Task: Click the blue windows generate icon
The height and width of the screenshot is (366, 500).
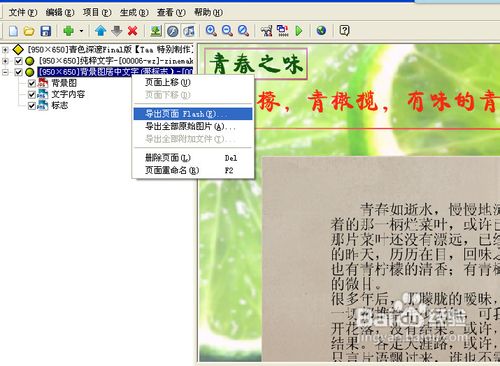Action: point(283,31)
